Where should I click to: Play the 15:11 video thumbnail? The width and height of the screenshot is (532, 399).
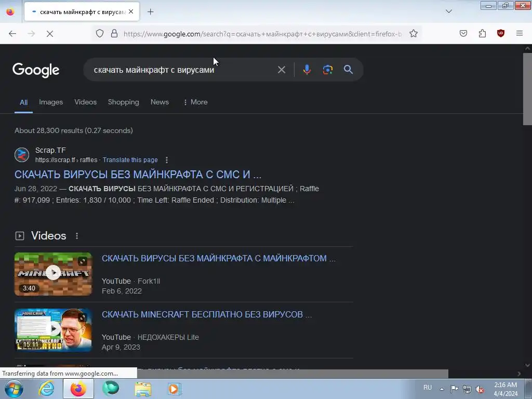[54, 330]
